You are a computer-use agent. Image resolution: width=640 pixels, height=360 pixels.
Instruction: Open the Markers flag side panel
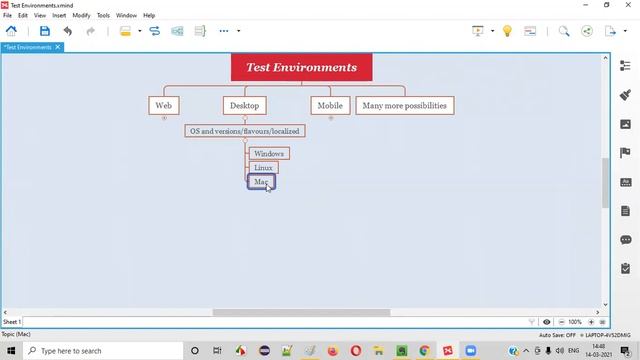pyautogui.click(x=625, y=153)
